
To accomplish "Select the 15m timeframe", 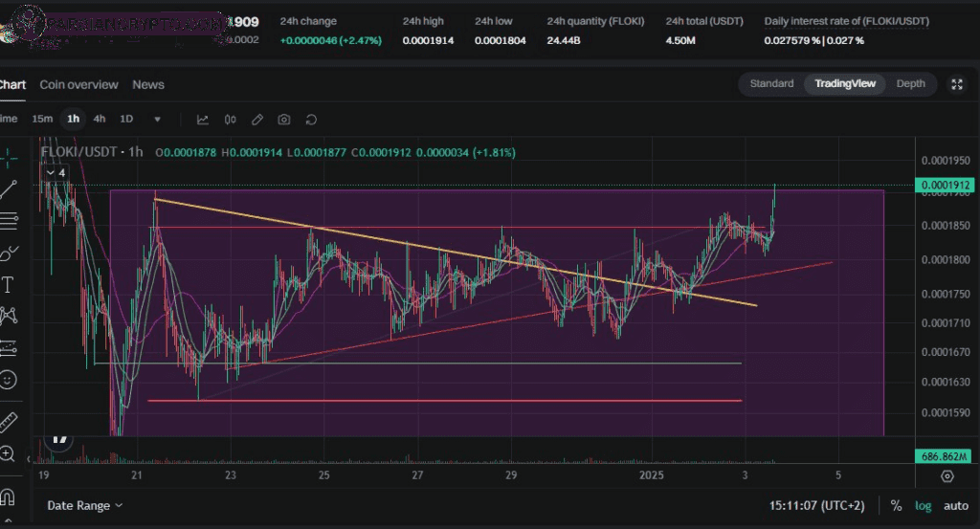I will pyautogui.click(x=42, y=119).
